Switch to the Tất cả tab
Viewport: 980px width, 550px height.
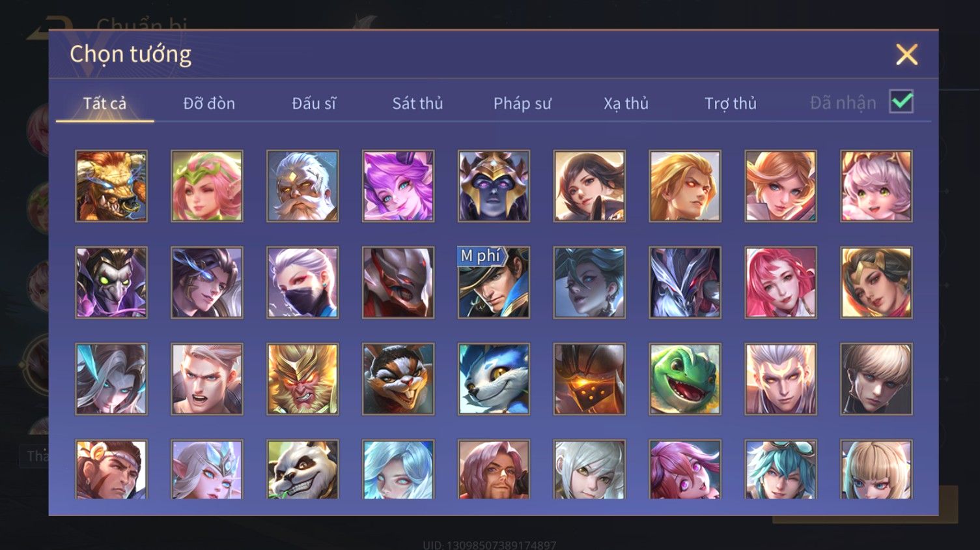(105, 103)
